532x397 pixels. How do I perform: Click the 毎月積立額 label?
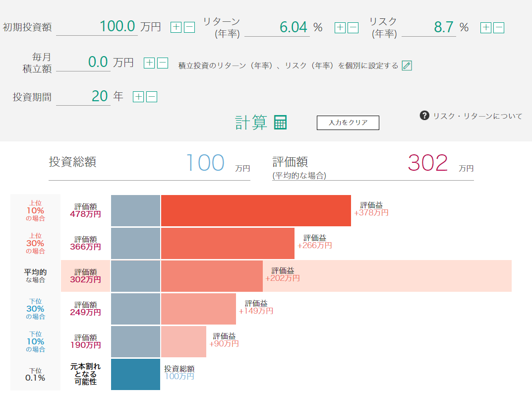coord(37,63)
